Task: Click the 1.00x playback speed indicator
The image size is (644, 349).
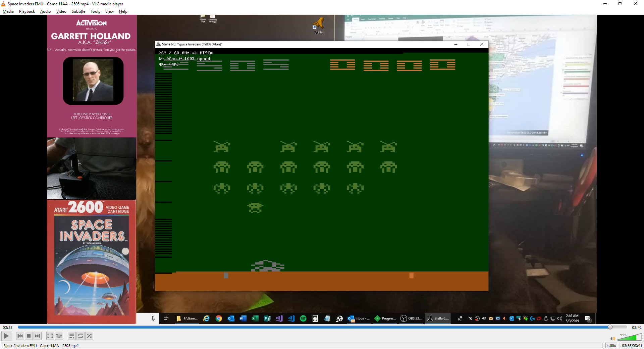Action: coord(611,346)
